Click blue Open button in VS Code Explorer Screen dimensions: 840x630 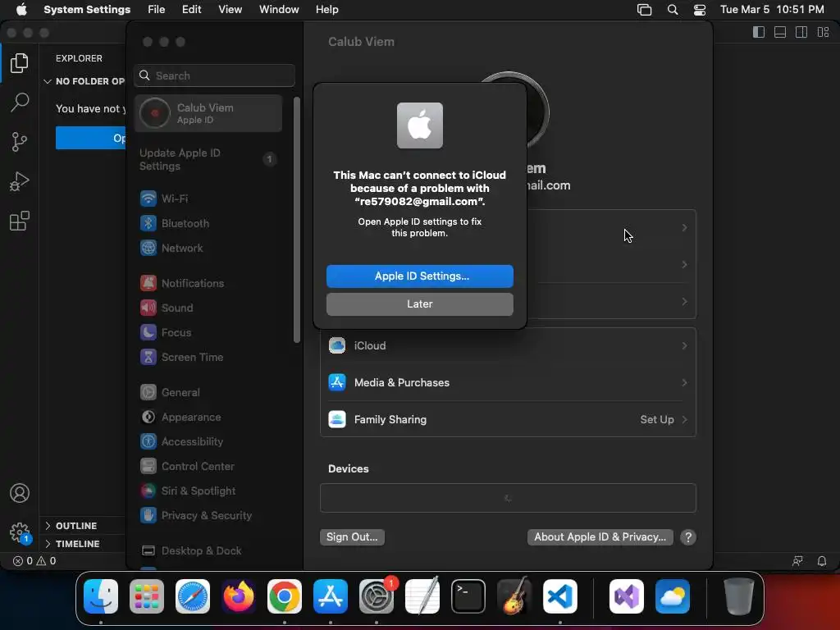90,138
